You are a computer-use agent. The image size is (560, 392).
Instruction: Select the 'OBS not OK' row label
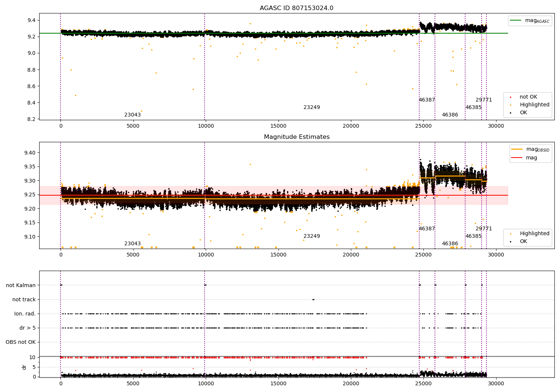coord(21,342)
